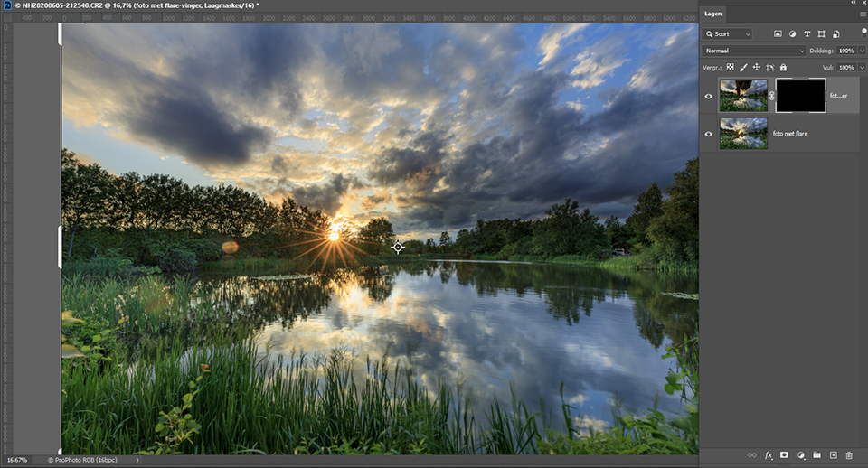This screenshot has width=868, height=468.
Task: Click the Photoshop icon in title bar
Action: click(x=7, y=5)
